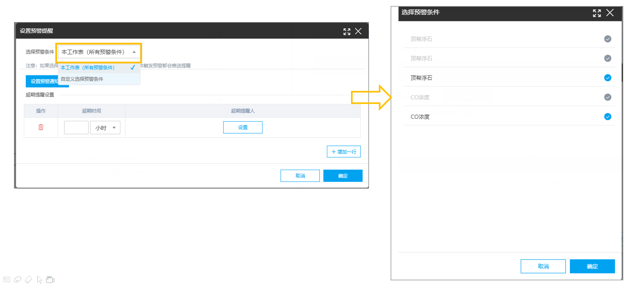Toggle the first greyed 顶帮浮石 checkmark
The width and height of the screenshot is (644, 287).
(x=608, y=39)
